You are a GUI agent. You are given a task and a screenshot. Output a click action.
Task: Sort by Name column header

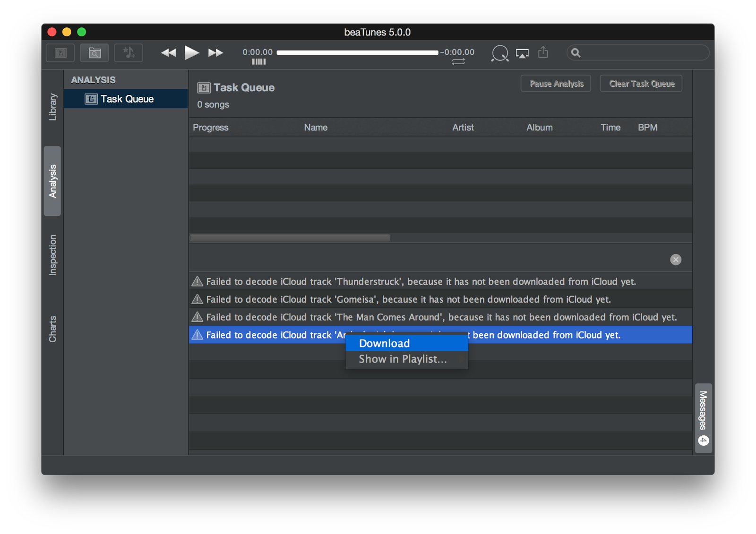(316, 127)
